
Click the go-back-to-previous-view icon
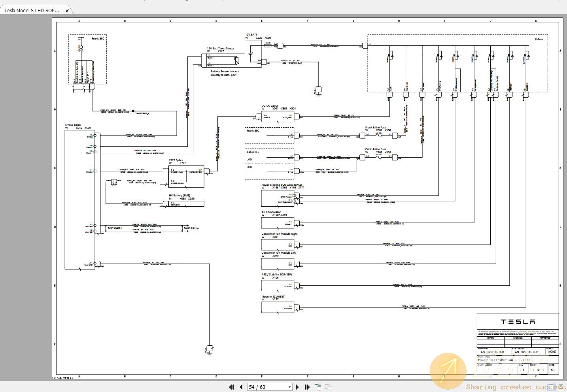click(318, 387)
